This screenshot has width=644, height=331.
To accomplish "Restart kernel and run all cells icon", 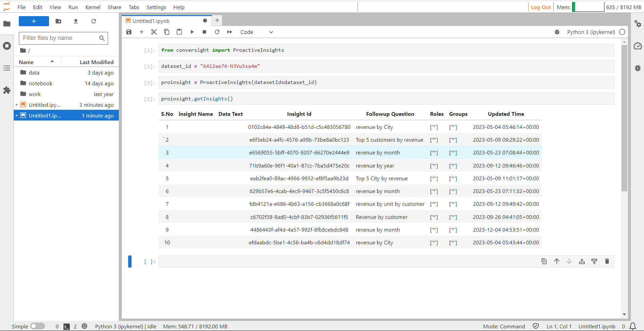I will tap(230, 32).
